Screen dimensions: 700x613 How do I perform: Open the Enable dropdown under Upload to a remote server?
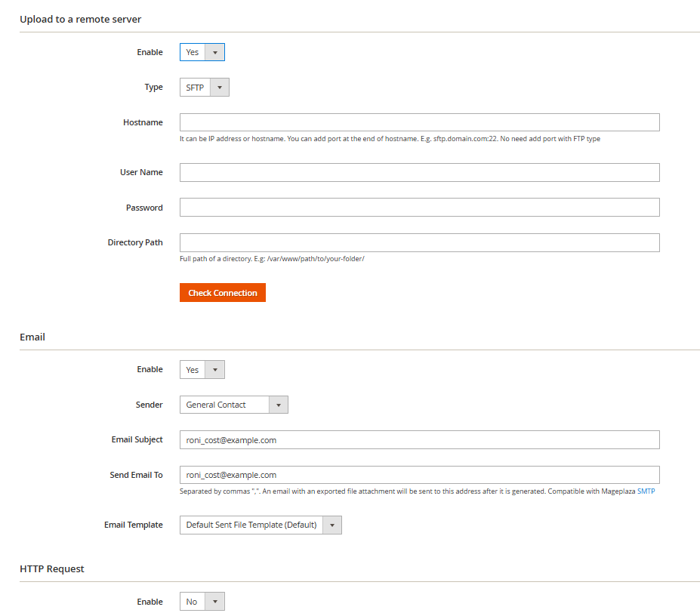coord(202,52)
